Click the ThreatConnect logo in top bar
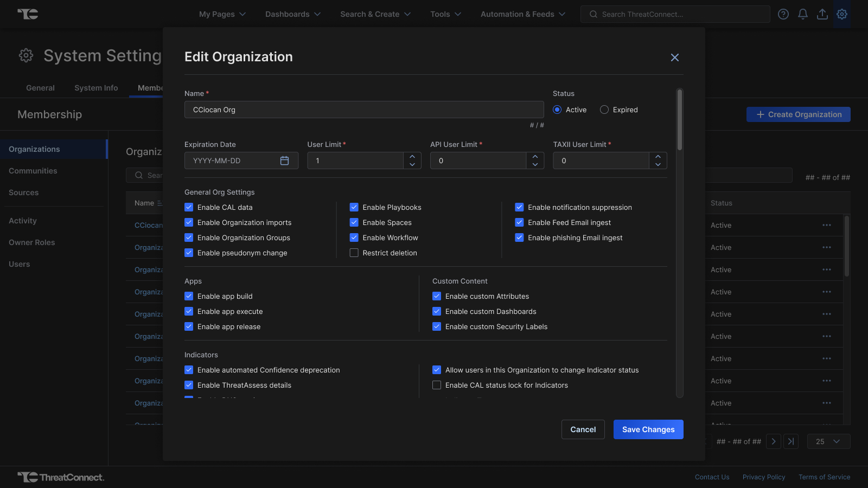This screenshot has height=488, width=868. (28, 14)
